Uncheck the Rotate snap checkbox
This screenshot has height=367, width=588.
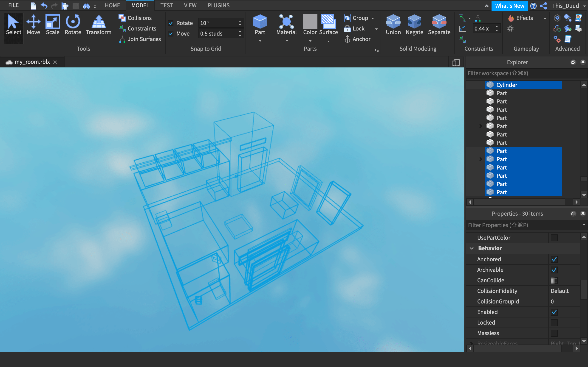[171, 23]
